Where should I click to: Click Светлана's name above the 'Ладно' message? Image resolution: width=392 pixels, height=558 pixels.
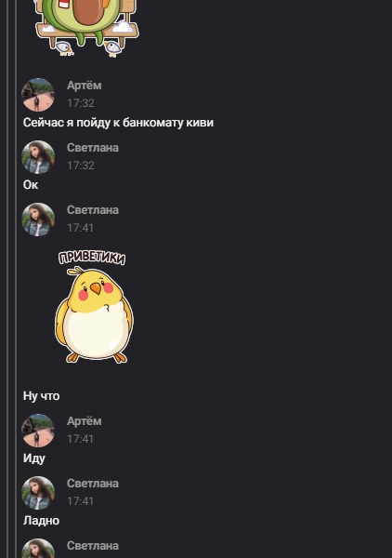pos(93,484)
